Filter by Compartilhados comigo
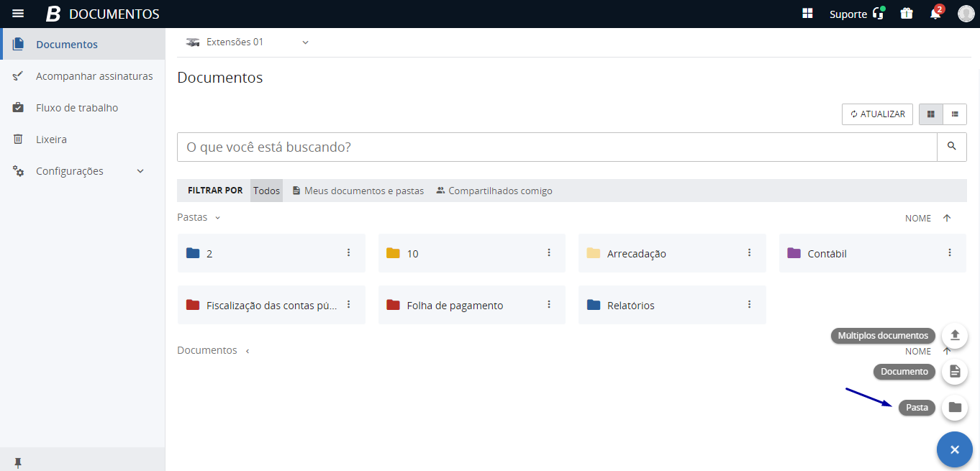 click(494, 191)
